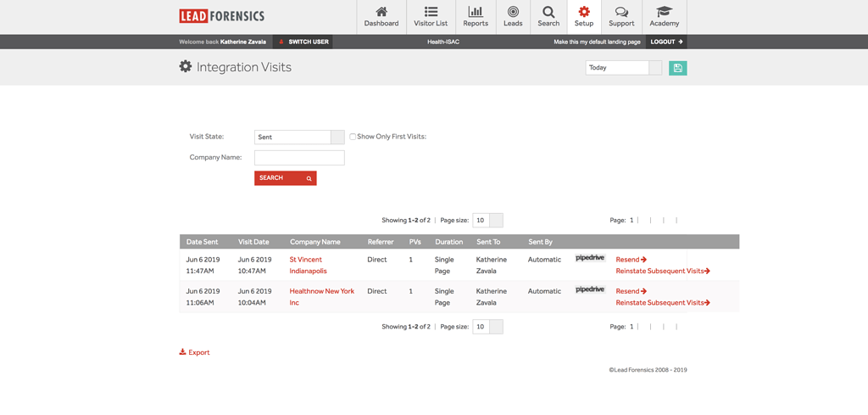Sort by Sent By column header
The image size is (868, 415).
(x=540, y=242)
